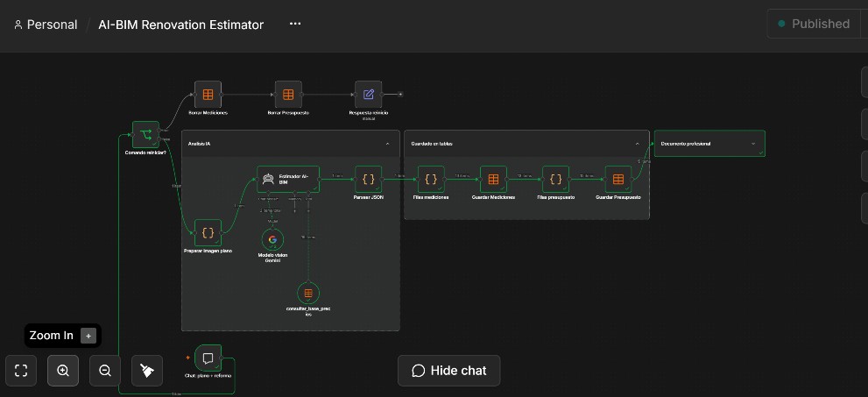The height and width of the screenshot is (397, 868).
Task: Collapse the Guardado en tablas group
Action: (x=637, y=144)
